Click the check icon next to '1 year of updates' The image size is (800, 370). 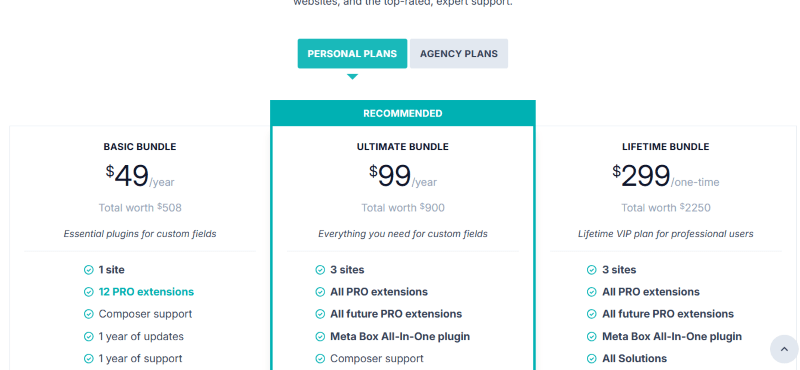(x=89, y=336)
